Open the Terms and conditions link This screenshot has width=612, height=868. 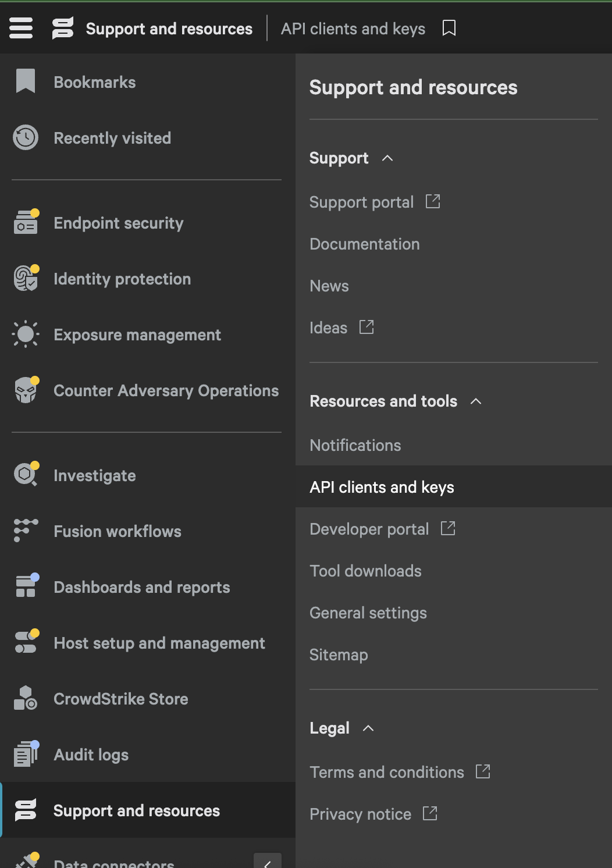pos(387,772)
